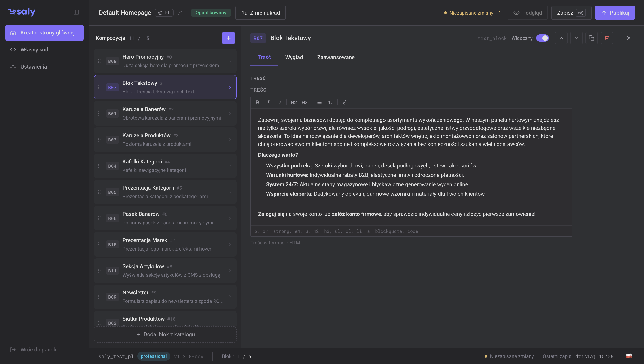Click the Zapisz button
The image size is (644, 364).
[571, 13]
